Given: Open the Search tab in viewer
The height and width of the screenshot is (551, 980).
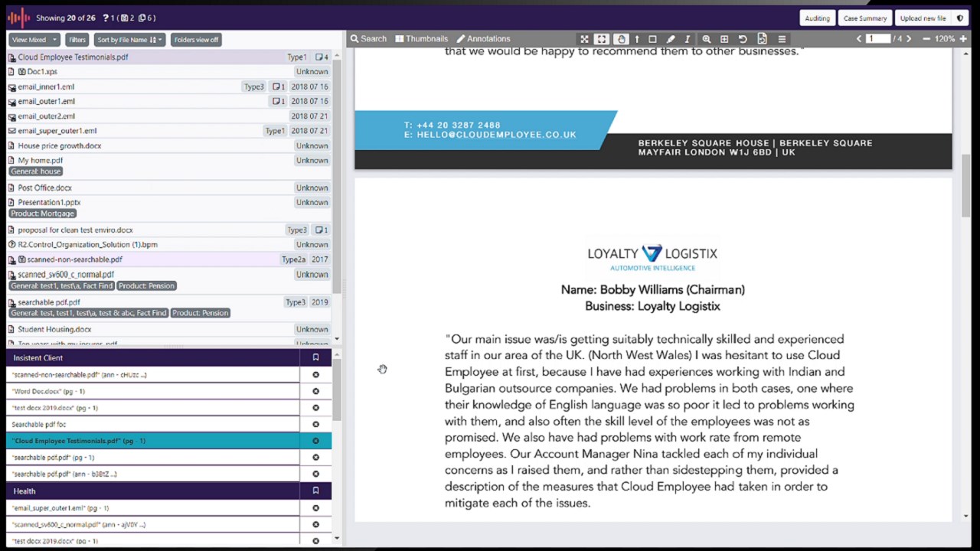Looking at the screenshot, I should (x=368, y=39).
